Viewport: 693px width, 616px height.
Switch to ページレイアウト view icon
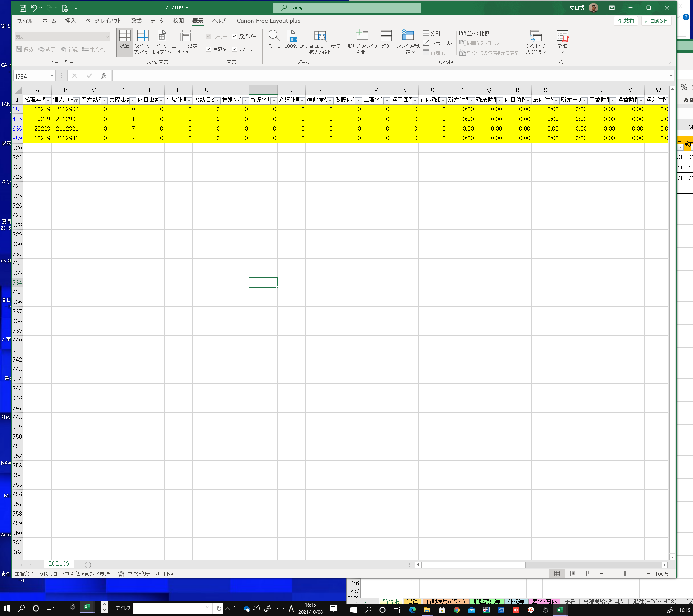162,36
